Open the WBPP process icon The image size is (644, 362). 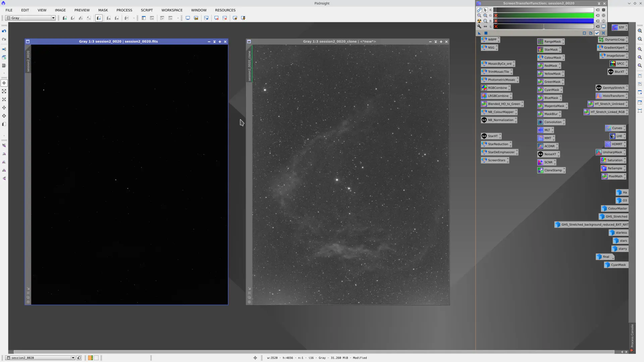[490, 39]
